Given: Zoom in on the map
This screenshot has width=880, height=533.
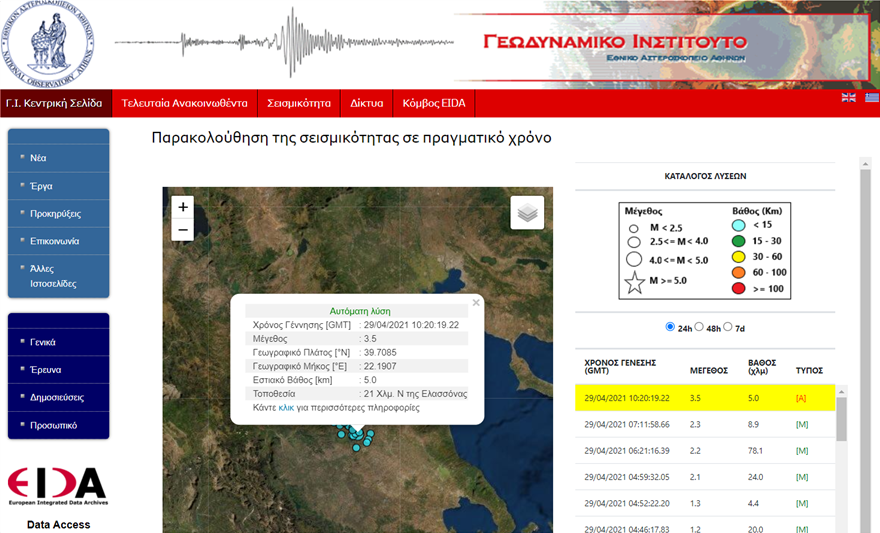Looking at the screenshot, I should click(182, 207).
